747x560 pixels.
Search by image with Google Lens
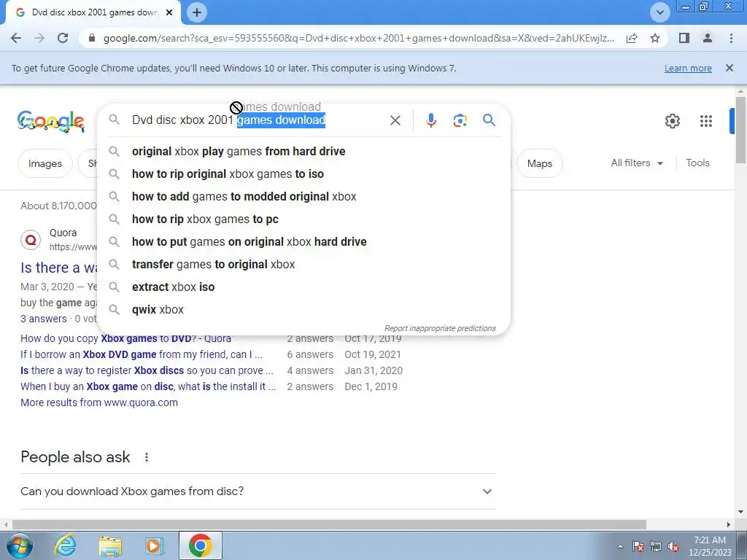click(x=460, y=120)
